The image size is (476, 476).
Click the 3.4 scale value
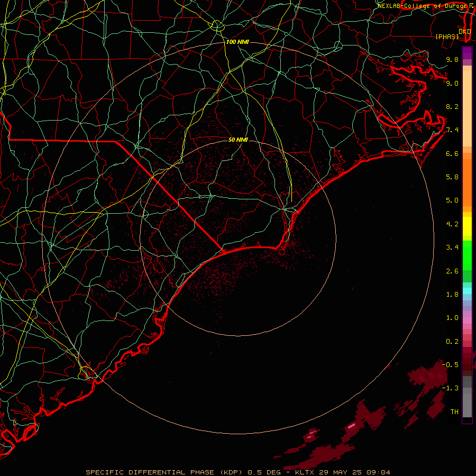(452, 248)
